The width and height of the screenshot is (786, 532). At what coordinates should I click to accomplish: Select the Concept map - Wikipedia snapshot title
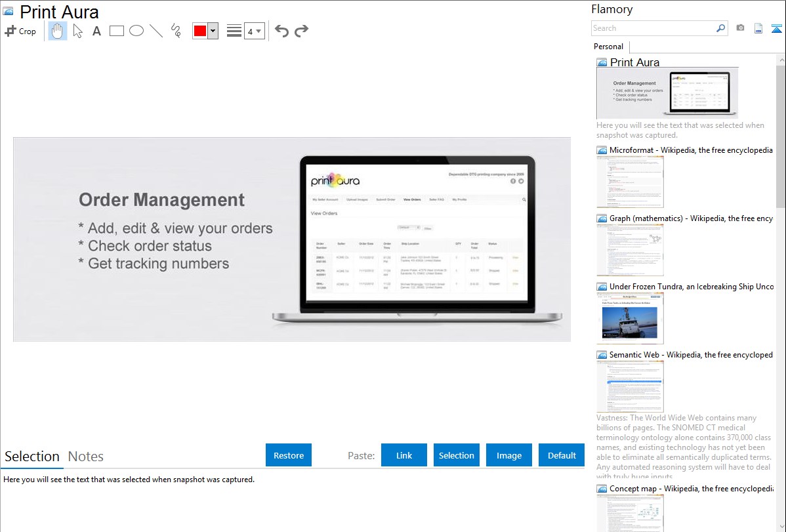click(692, 488)
